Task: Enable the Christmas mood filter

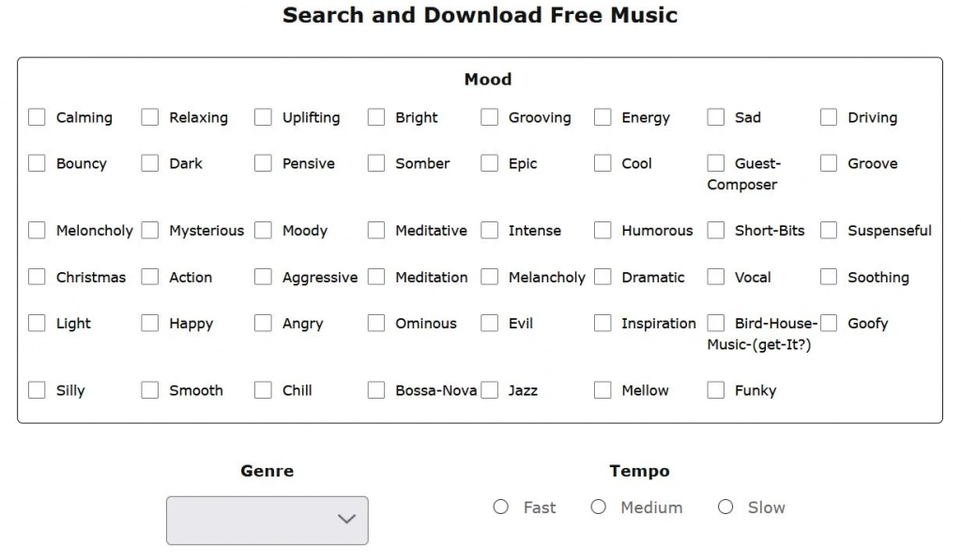Action: point(37,277)
